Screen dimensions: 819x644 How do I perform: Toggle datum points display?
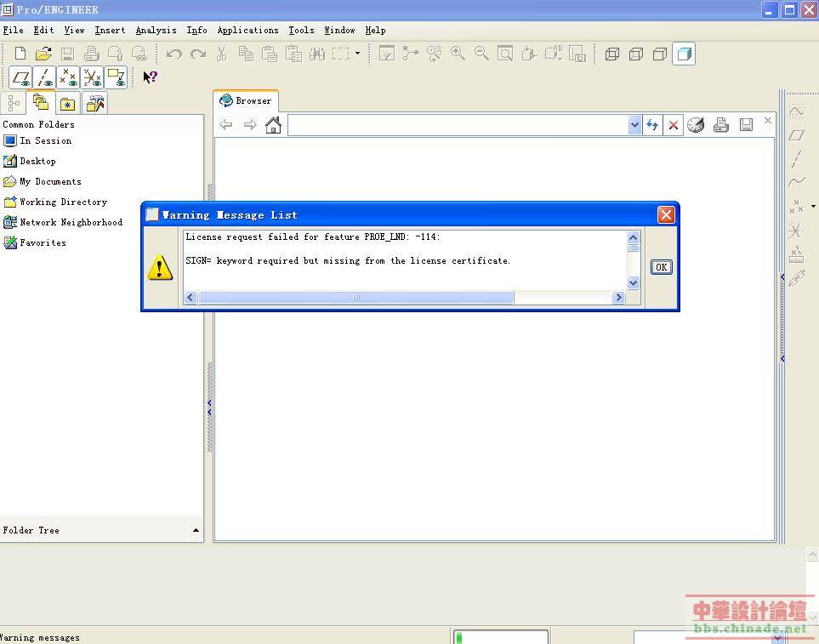(69, 78)
